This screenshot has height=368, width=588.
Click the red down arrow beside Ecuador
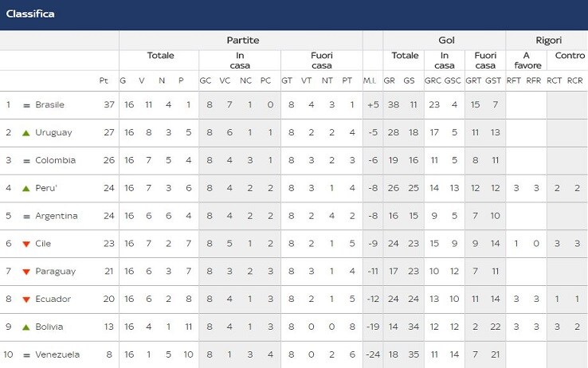pos(25,299)
